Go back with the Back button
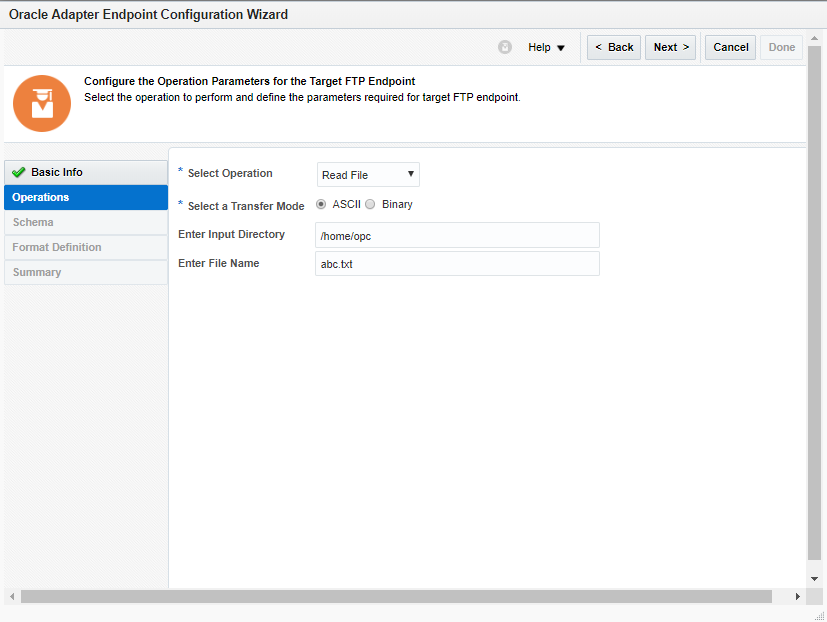 [x=614, y=47]
